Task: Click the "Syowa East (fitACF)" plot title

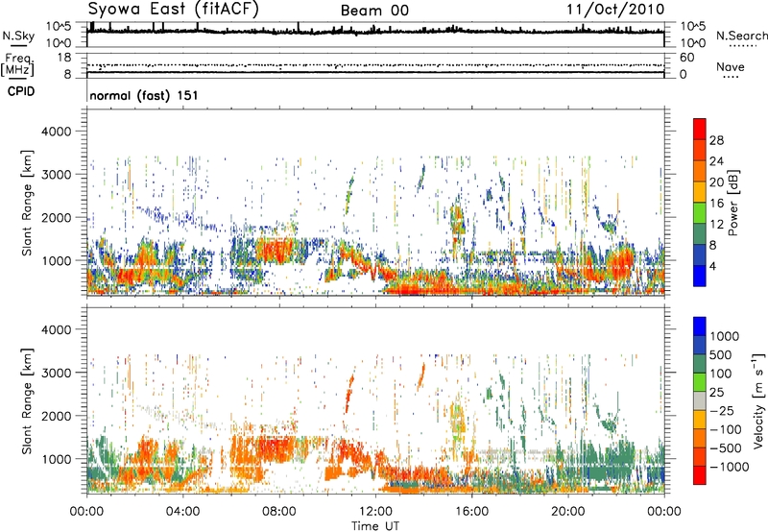Action: (x=173, y=9)
